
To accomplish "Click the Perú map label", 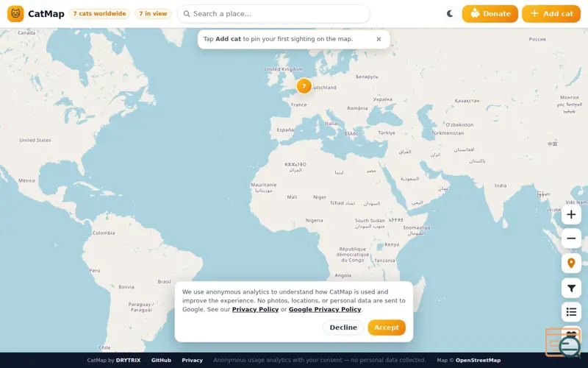I will point(95,270).
